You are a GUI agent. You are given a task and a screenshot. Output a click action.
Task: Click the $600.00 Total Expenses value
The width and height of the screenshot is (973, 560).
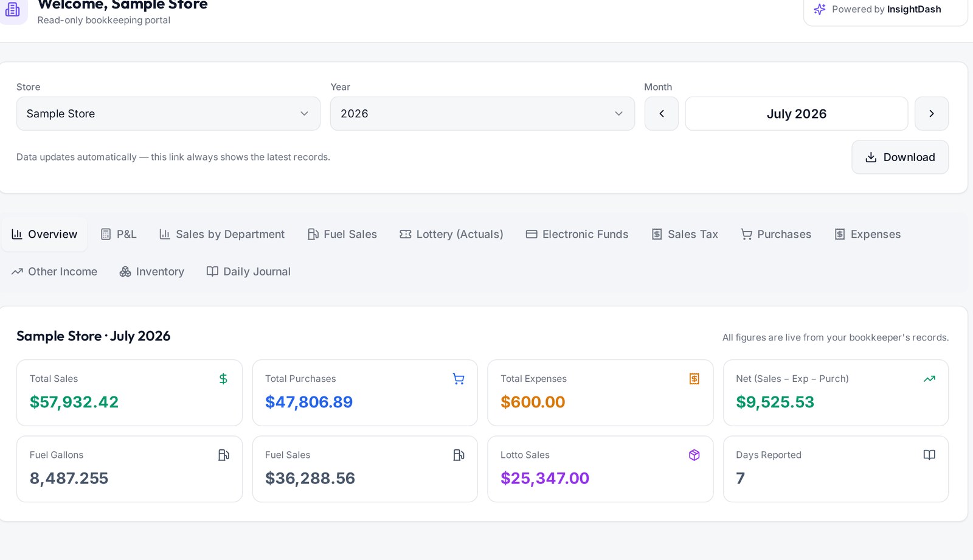[533, 402]
